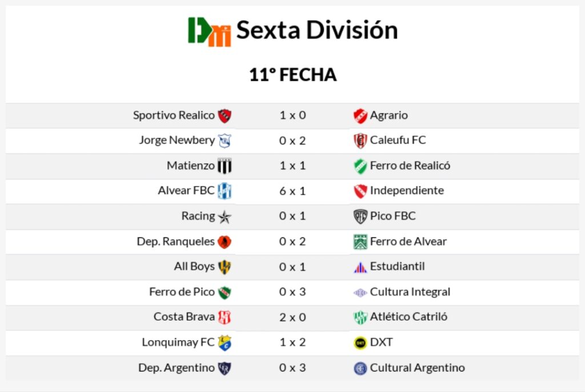Open the Dep. Argentino team name

[176, 368]
